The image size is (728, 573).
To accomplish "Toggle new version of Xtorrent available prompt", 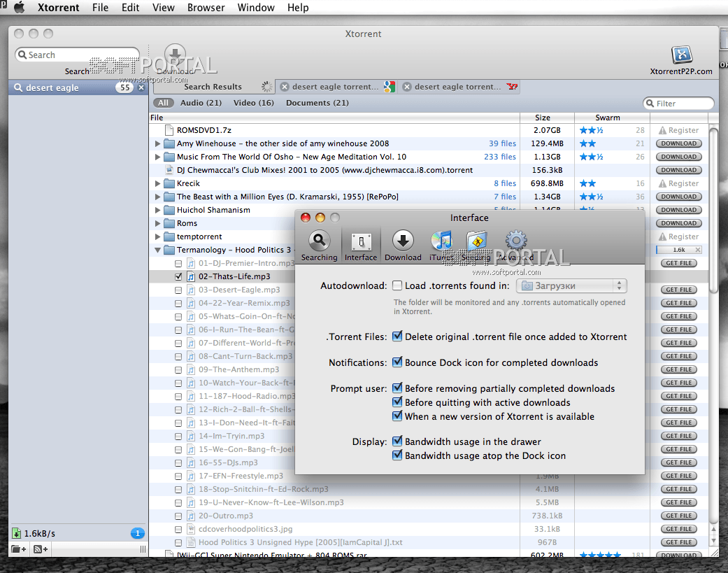I will (397, 416).
